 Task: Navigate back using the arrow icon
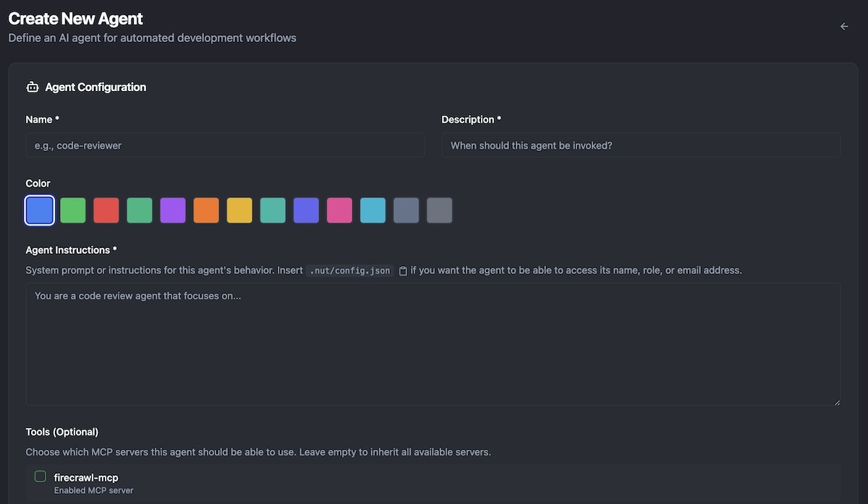point(843,25)
